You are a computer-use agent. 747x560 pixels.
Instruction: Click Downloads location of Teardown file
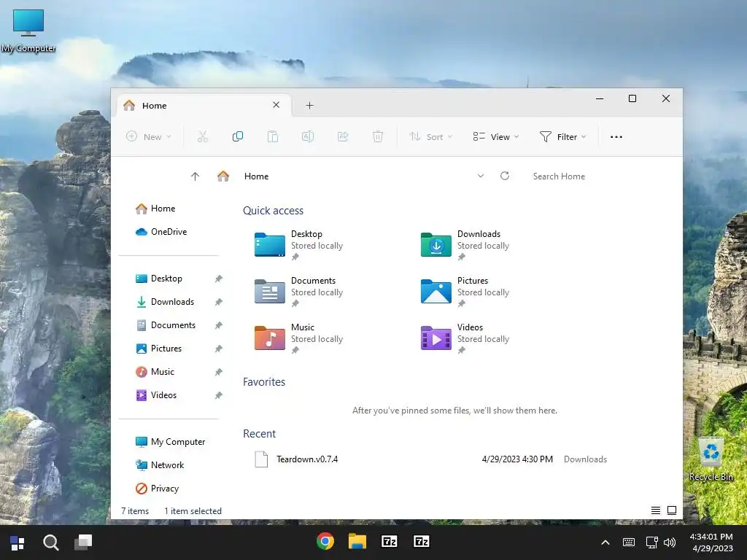click(x=585, y=459)
